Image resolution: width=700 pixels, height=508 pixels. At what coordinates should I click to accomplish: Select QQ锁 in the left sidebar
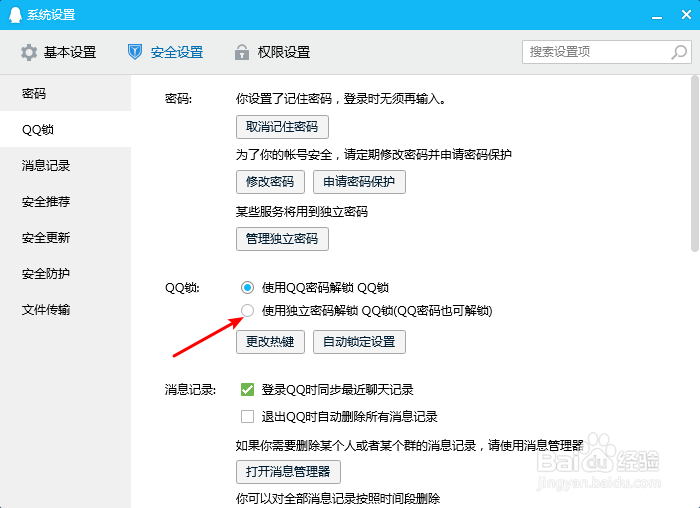coord(65,129)
